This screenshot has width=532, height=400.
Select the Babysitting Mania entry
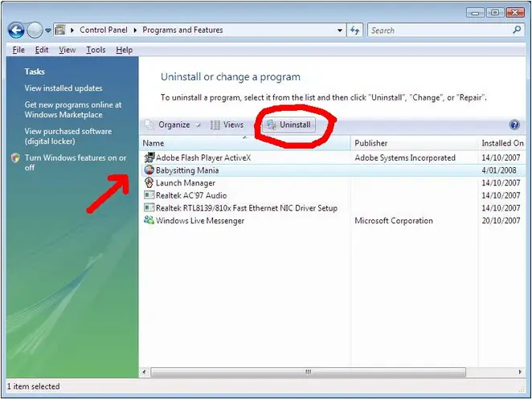pos(333,170)
